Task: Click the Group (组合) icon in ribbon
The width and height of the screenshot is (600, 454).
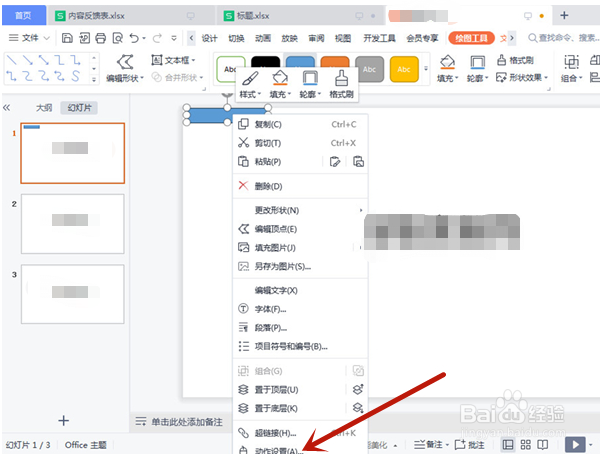Action: pos(571,62)
